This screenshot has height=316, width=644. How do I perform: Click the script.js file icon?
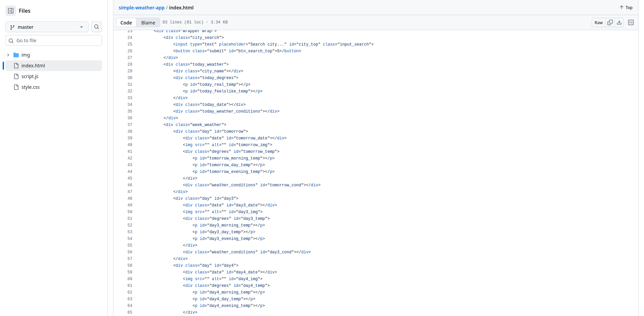click(16, 76)
